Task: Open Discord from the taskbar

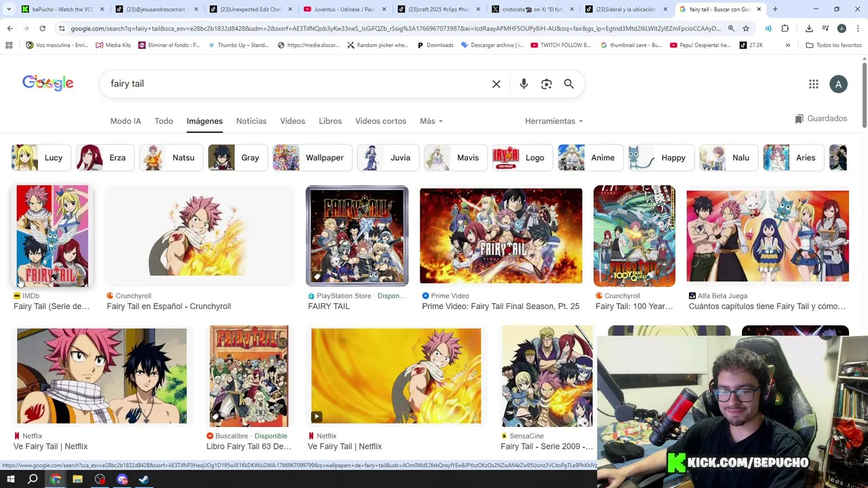Action: coord(122,479)
